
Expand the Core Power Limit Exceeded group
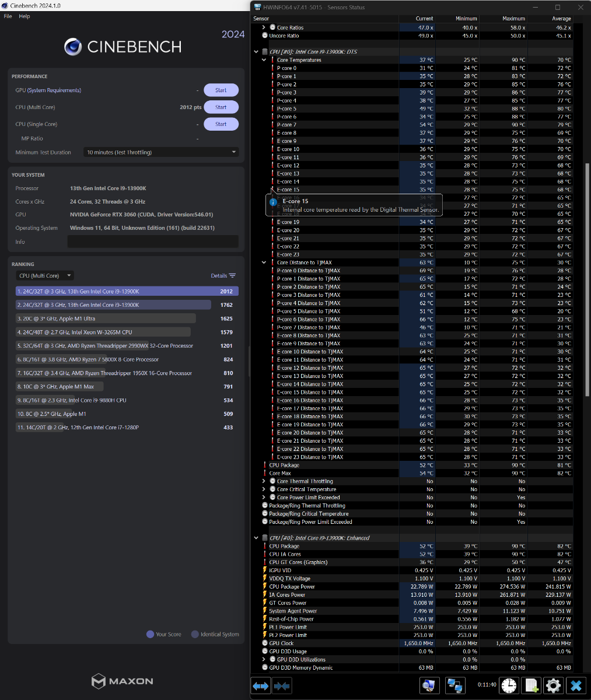click(264, 498)
